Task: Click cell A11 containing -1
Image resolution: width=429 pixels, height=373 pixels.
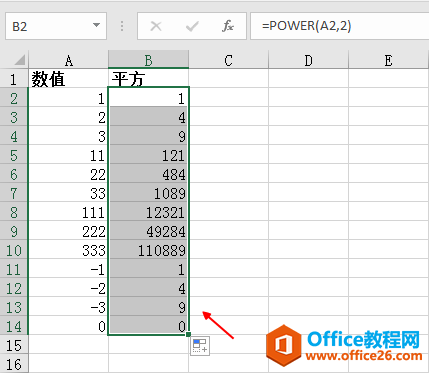Action: pyautogui.click(x=69, y=268)
